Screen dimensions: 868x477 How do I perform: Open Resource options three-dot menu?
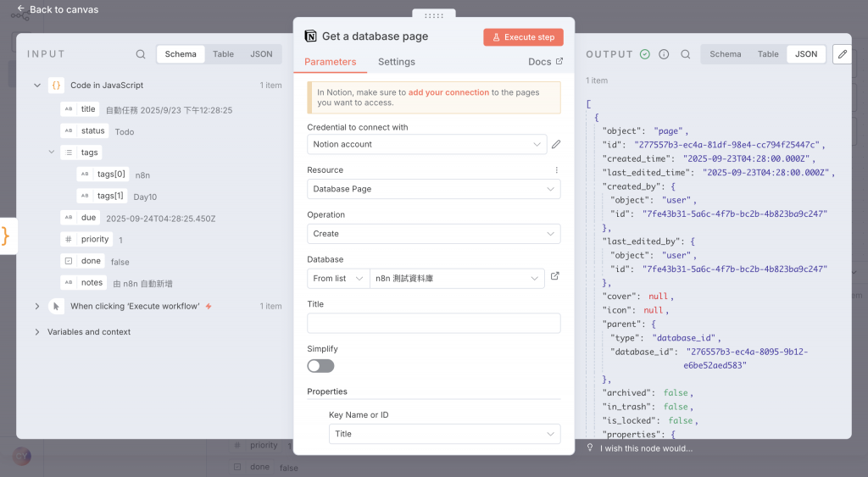pyautogui.click(x=556, y=170)
